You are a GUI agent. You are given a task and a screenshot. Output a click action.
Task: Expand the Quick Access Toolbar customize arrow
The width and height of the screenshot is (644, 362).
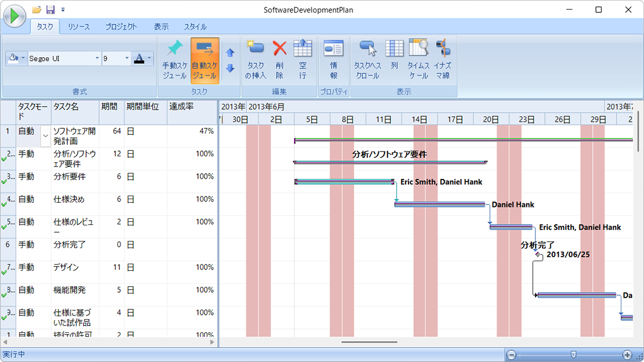pyautogui.click(x=63, y=10)
